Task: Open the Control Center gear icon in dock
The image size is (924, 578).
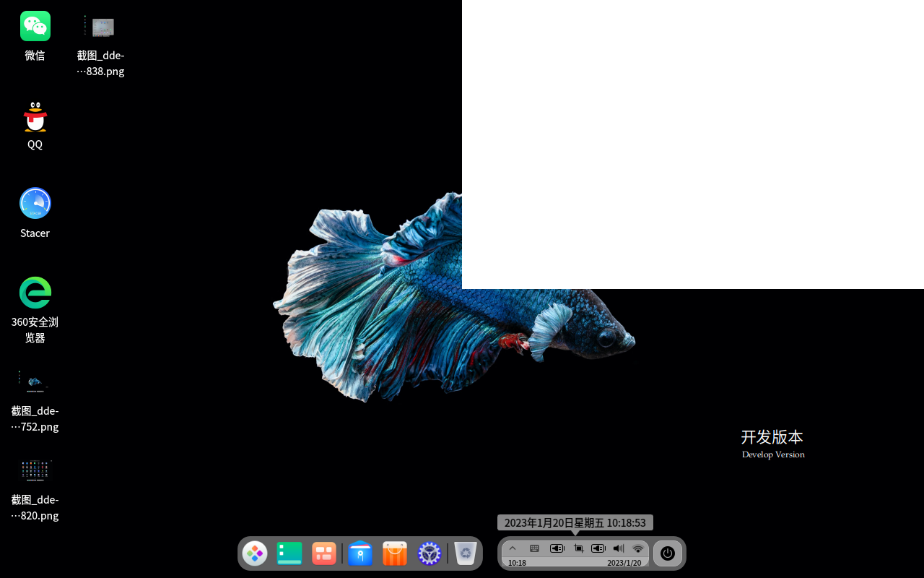Action: 429,553
